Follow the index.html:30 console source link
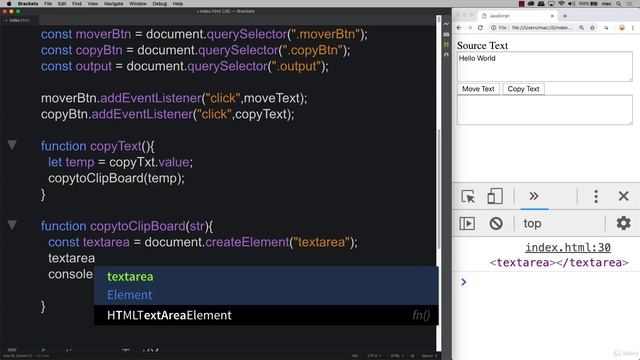This screenshot has width=640, height=360. coord(568,247)
